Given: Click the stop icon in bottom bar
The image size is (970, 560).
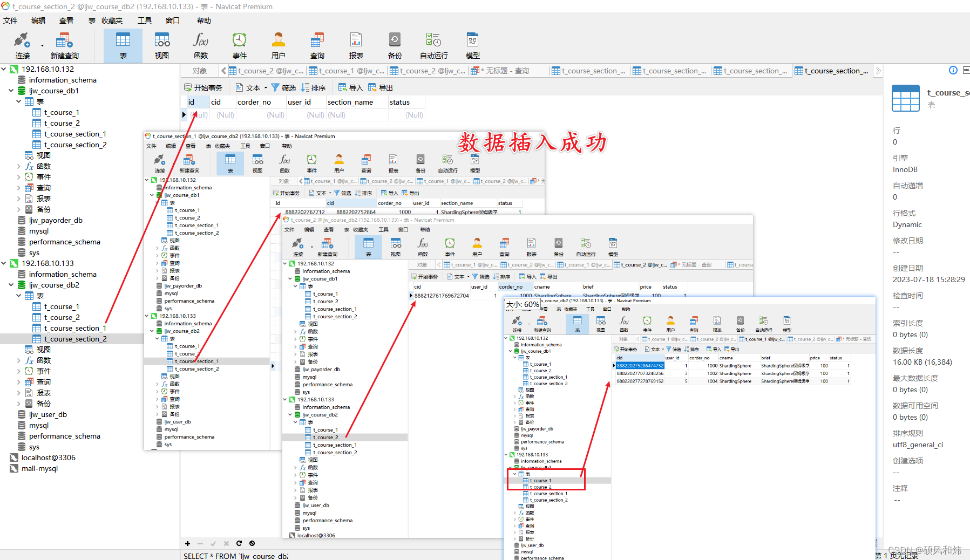Looking at the screenshot, I should tap(252, 543).
